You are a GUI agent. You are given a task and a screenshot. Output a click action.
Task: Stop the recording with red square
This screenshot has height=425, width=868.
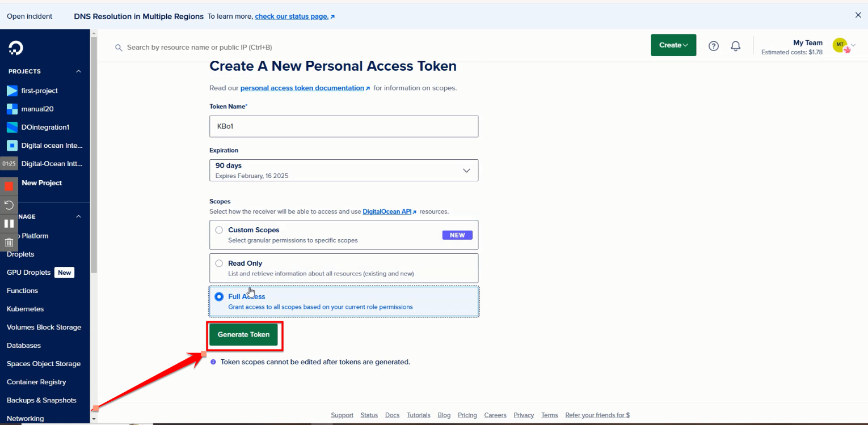tap(9, 186)
